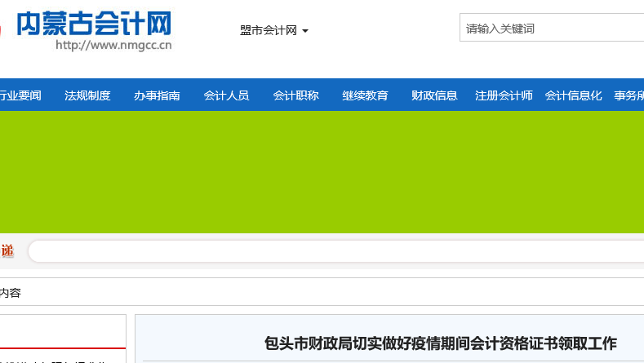Open 财政信息 from the blue navbar
The image size is (644, 363).
coord(434,95)
